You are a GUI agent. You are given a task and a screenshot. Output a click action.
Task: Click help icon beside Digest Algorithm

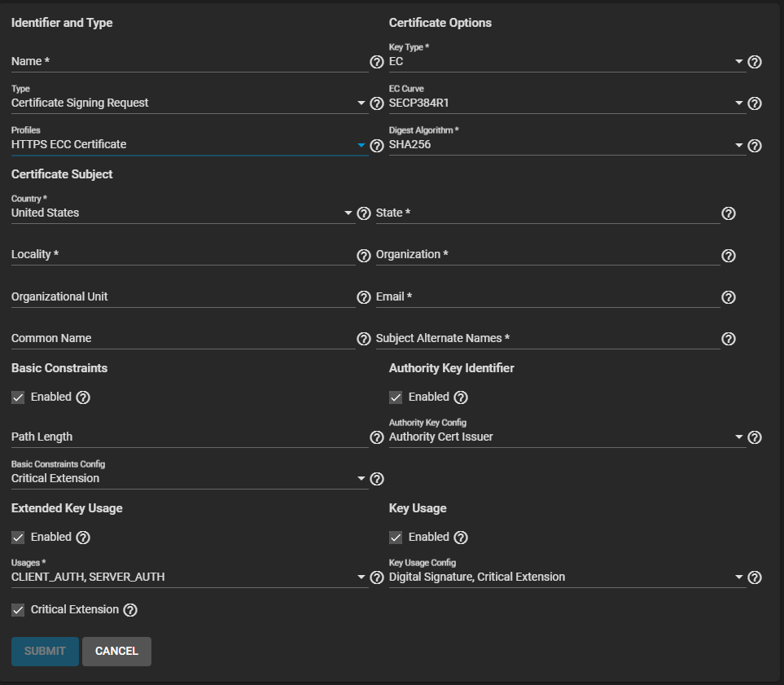(x=755, y=146)
